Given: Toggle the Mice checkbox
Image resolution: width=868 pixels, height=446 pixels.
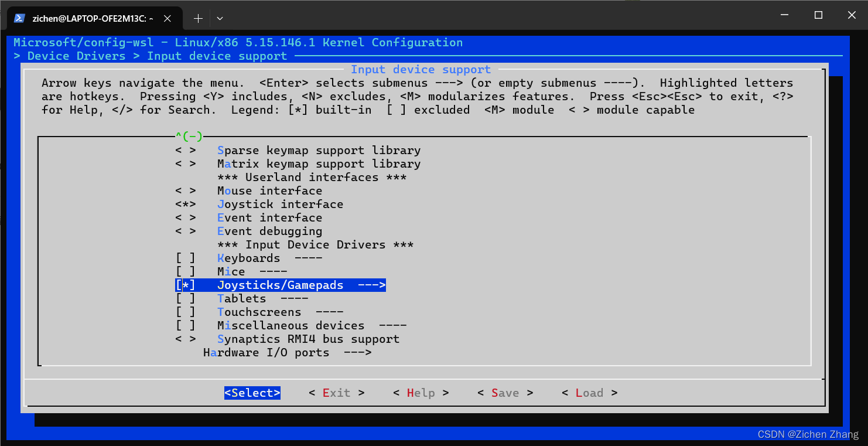Looking at the screenshot, I should [x=186, y=272].
